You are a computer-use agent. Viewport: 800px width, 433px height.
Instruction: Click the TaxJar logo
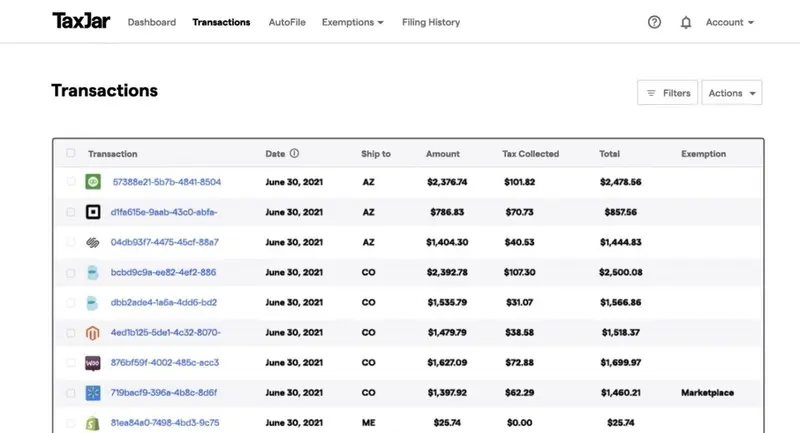click(81, 21)
